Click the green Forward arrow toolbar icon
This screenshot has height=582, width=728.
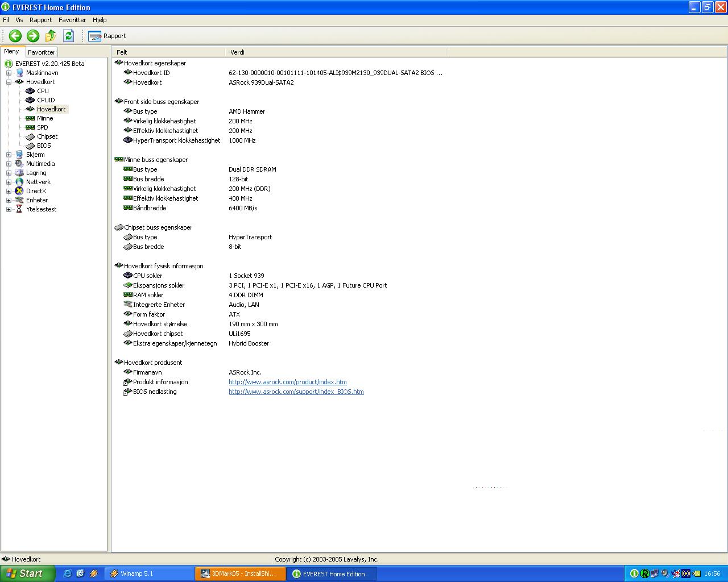point(33,36)
